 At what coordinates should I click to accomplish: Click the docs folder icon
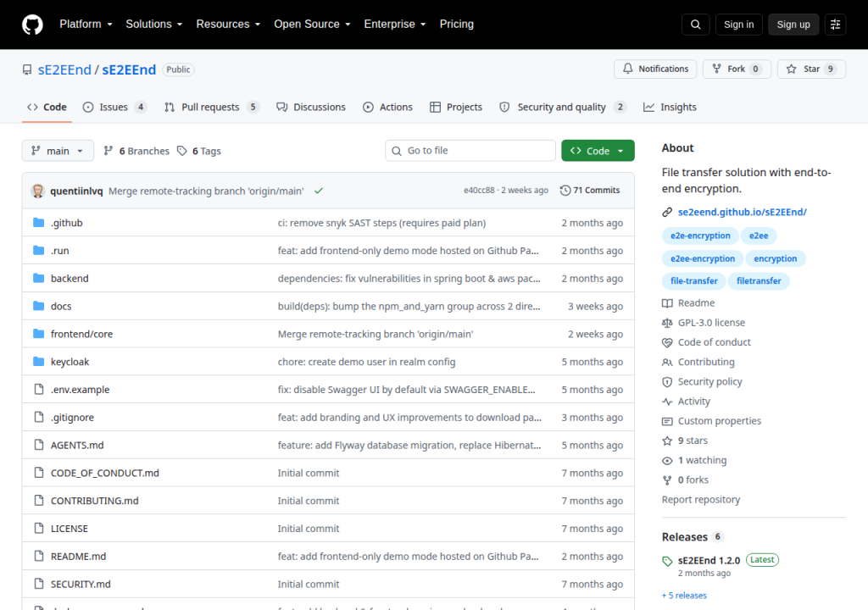[x=39, y=306]
